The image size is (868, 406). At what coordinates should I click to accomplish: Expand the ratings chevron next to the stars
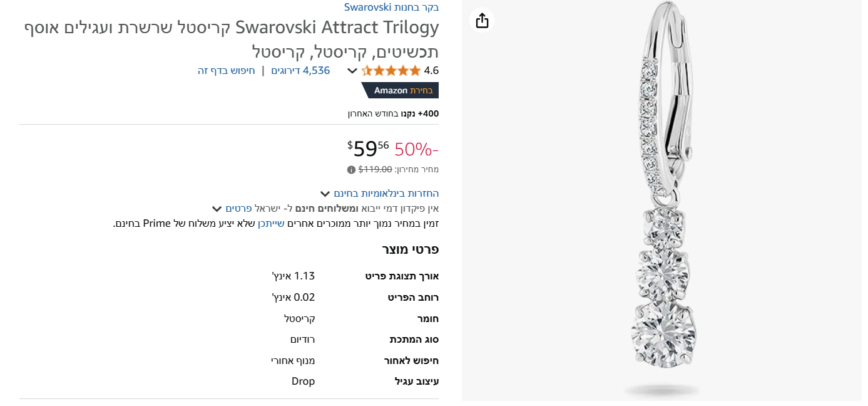[x=352, y=71]
